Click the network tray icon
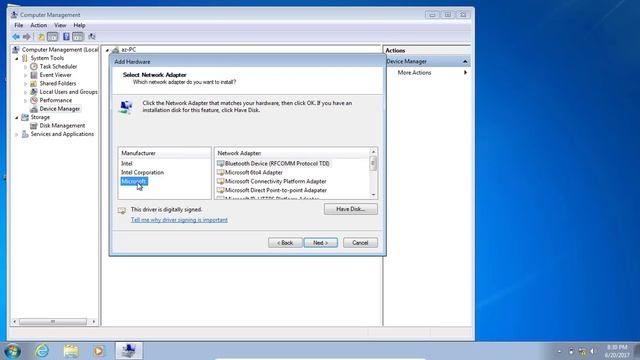 pyautogui.click(x=582, y=351)
